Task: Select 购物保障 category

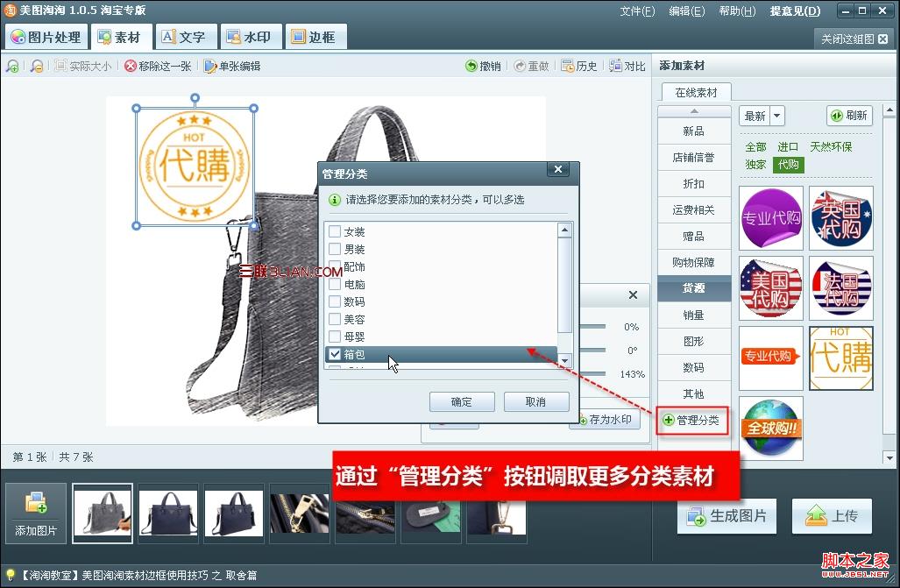Action: tap(694, 262)
